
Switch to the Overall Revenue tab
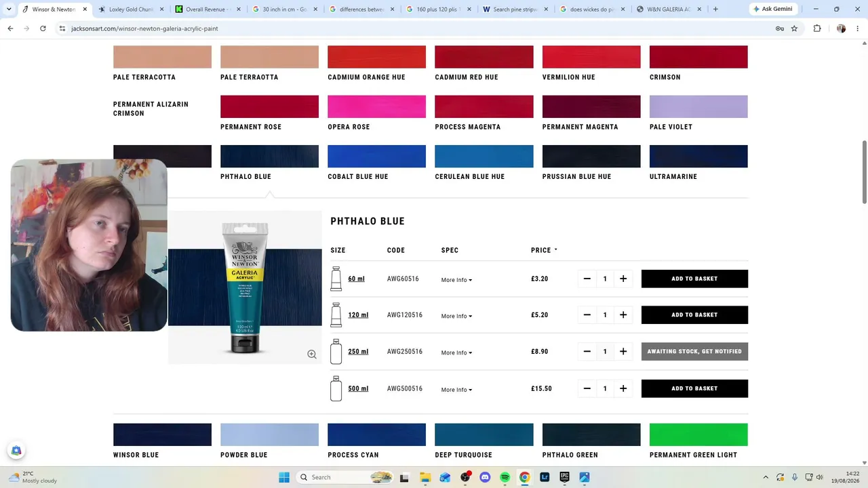208,9
